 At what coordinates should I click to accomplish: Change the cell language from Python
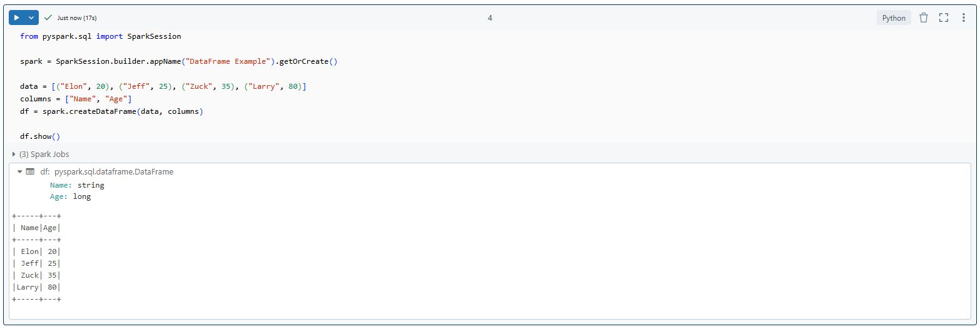click(x=894, y=18)
